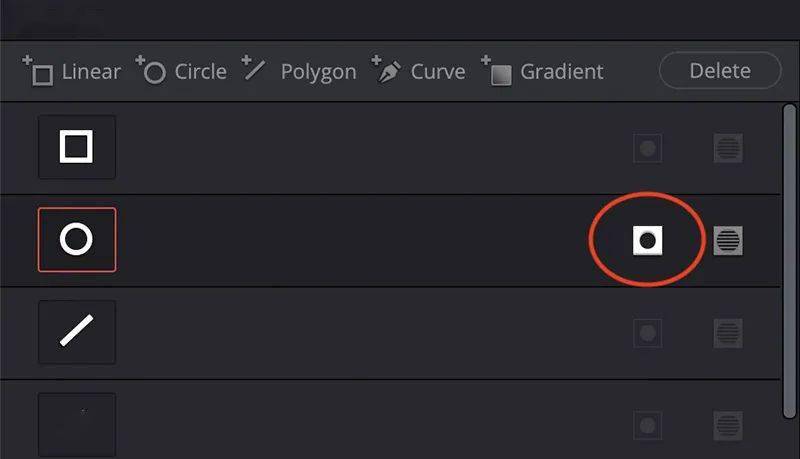This screenshot has height=459, width=800.
Task: Select the linear square window shape
Action: tap(77, 147)
